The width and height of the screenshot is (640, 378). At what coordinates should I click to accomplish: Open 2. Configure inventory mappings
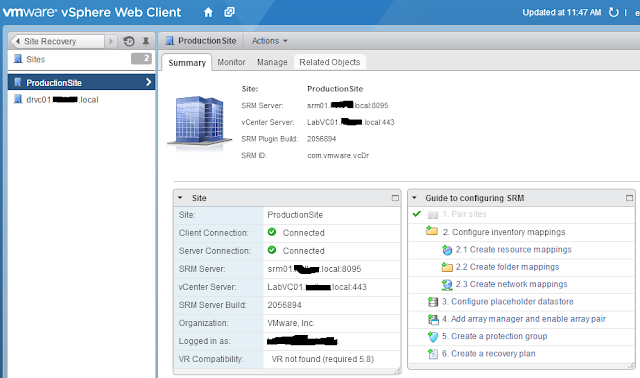tap(504, 232)
